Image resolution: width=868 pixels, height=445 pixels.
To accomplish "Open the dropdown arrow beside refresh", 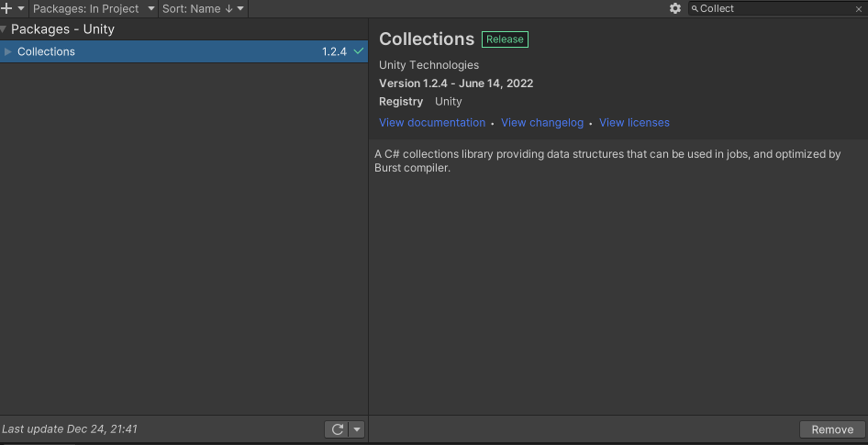I will click(x=357, y=429).
